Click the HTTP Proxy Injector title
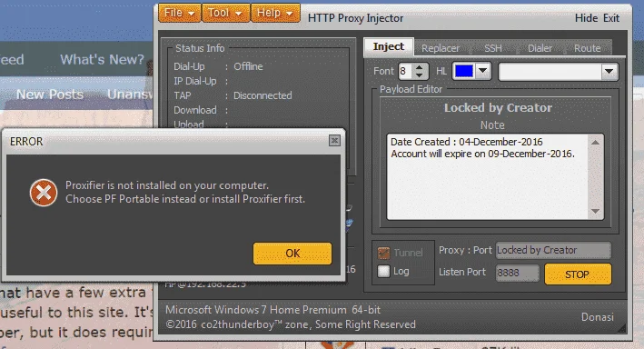Image resolution: width=644 pixels, height=349 pixels. click(355, 18)
